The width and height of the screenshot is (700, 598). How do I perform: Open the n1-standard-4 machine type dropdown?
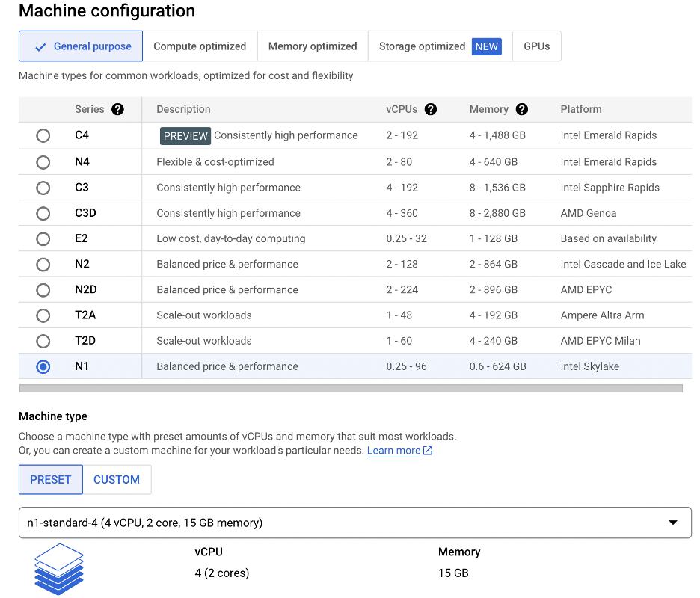click(x=355, y=523)
